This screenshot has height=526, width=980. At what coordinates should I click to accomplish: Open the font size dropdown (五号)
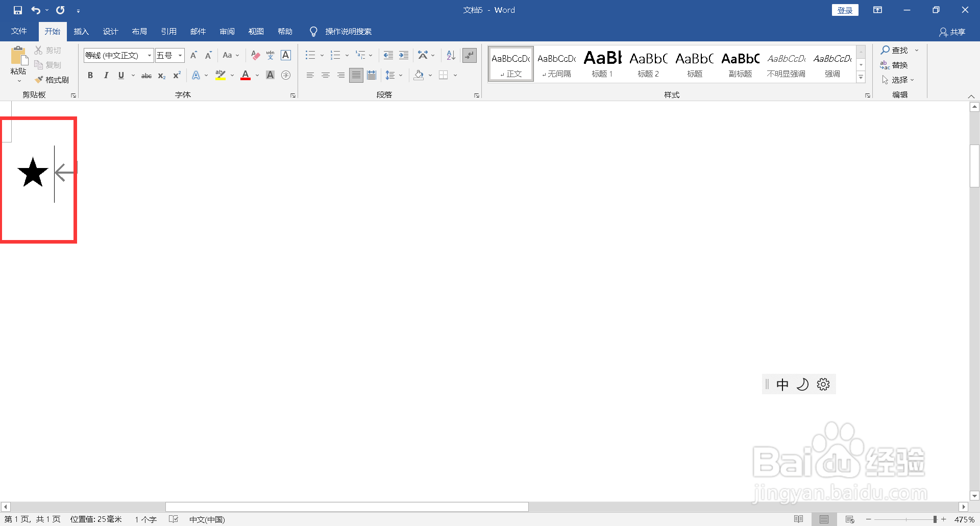coord(180,55)
